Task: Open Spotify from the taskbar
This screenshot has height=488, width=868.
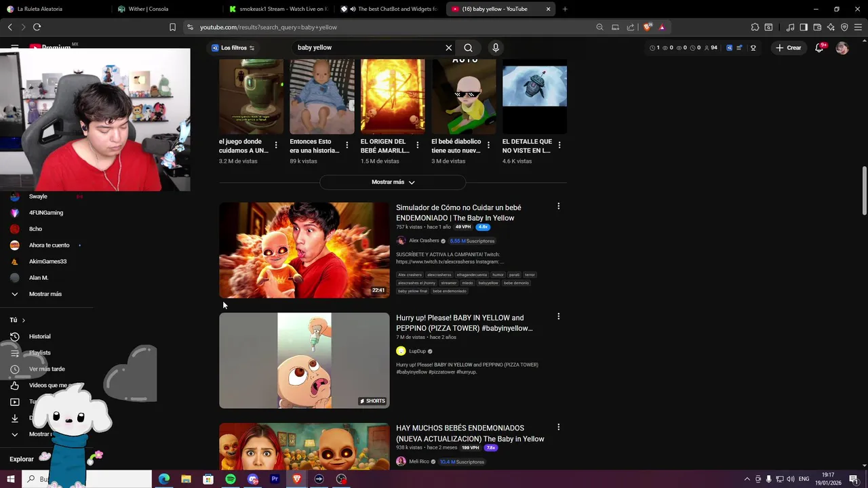Action: (231, 479)
